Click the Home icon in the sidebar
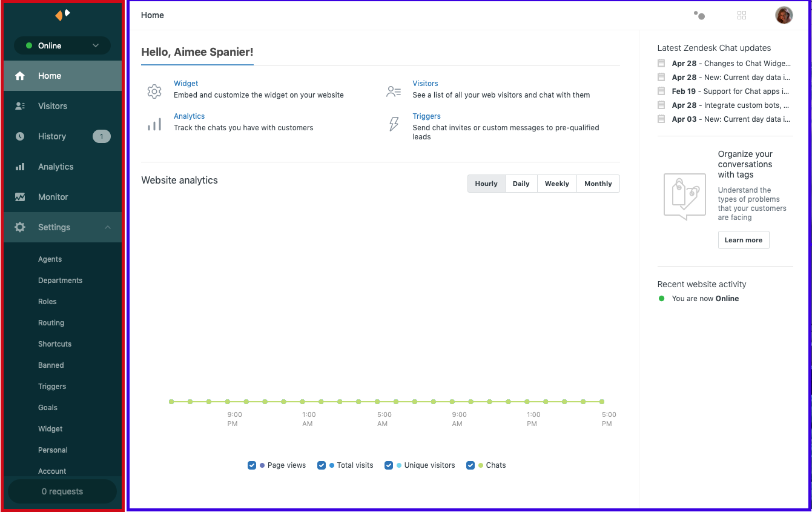Screen dimensions: 812x512 tap(21, 76)
